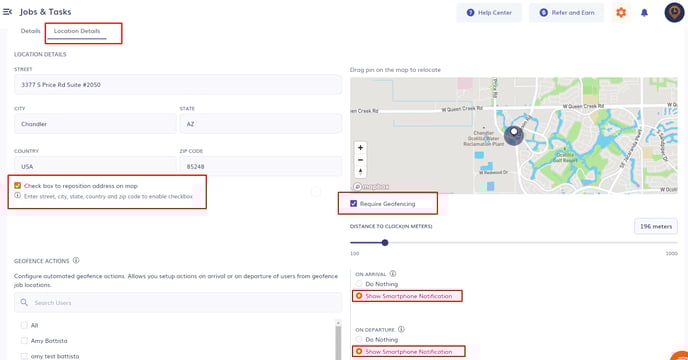This screenshot has height=360, width=688.
Task: Open the notifications bell
Action: pos(644,13)
